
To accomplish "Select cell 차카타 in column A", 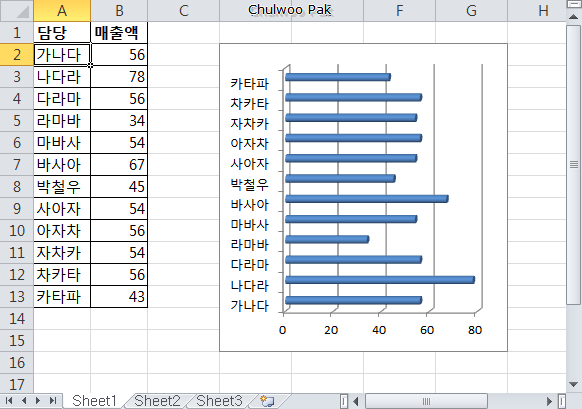I will [x=62, y=275].
